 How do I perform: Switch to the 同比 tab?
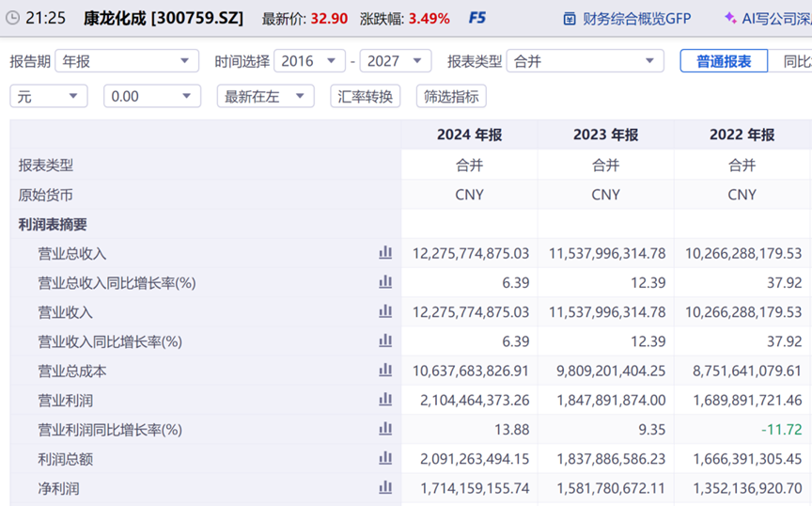(797, 61)
